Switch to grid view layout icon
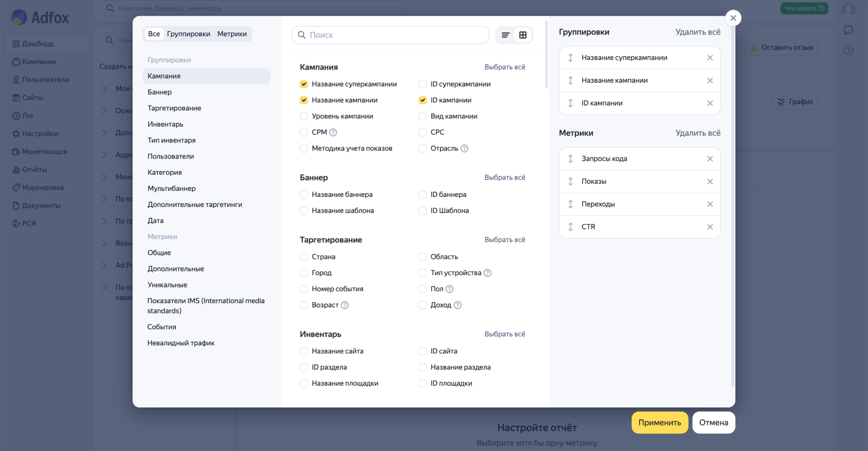Viewport: 868px width, 451px height. (x=523, y=35)
